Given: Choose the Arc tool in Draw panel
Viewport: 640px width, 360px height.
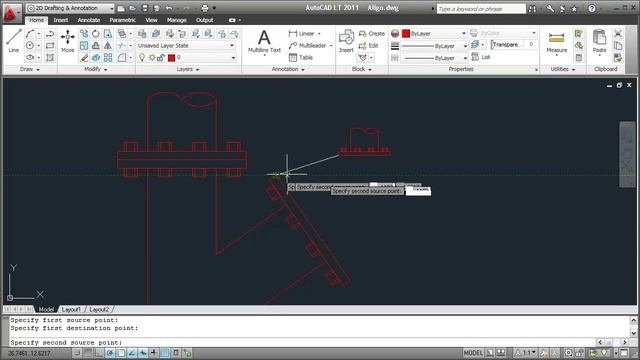Looking at the screenshot, I should coord(30,33).
